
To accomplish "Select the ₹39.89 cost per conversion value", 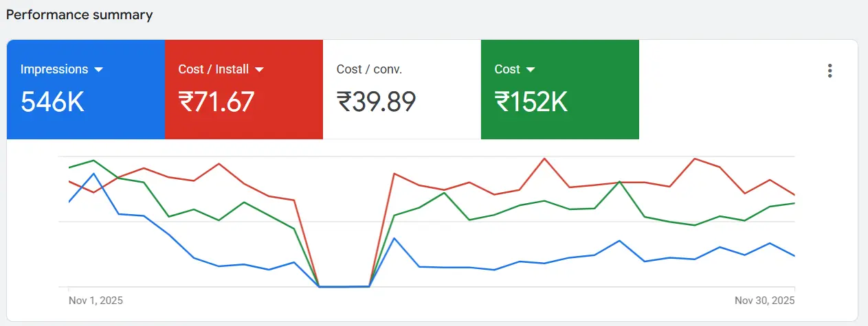I will click(x=376, y=102).
